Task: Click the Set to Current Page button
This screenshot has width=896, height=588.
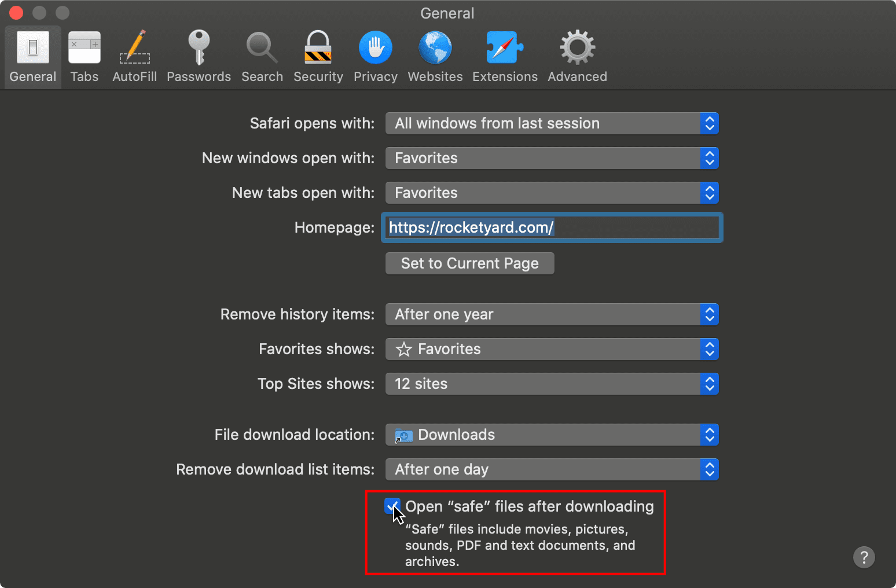Action: (x=469, y=263)
